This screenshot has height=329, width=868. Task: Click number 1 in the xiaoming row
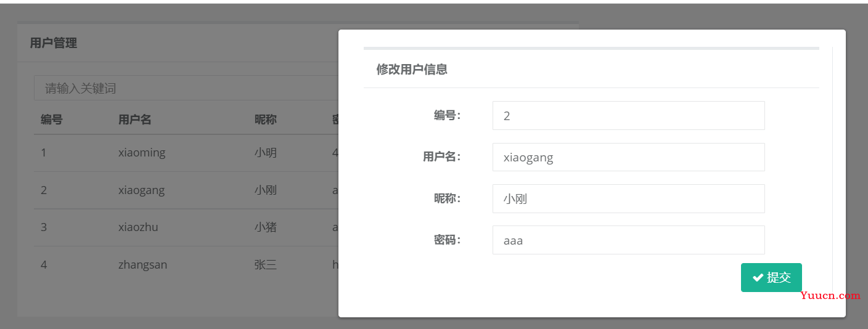[44, 152]
